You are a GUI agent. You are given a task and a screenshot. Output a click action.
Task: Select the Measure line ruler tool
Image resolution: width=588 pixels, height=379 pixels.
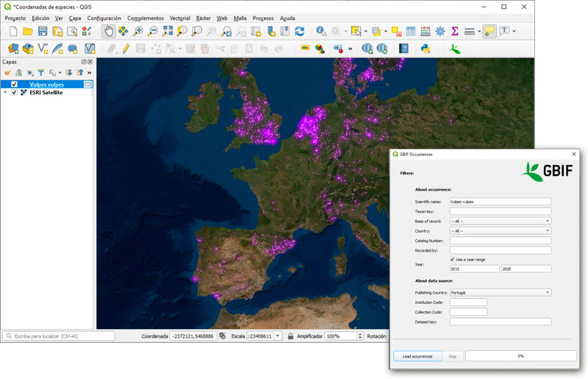[x=470, y=31]
